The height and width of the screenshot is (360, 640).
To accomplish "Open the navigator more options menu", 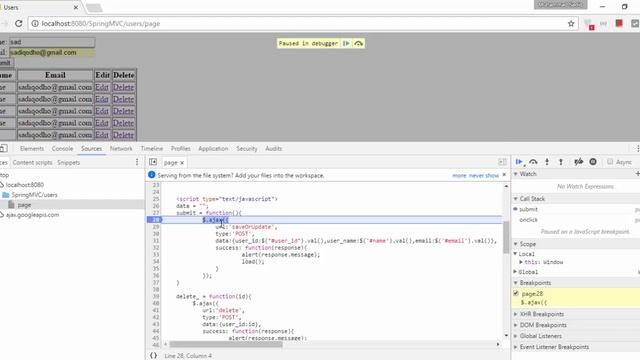I will [137, 162].
